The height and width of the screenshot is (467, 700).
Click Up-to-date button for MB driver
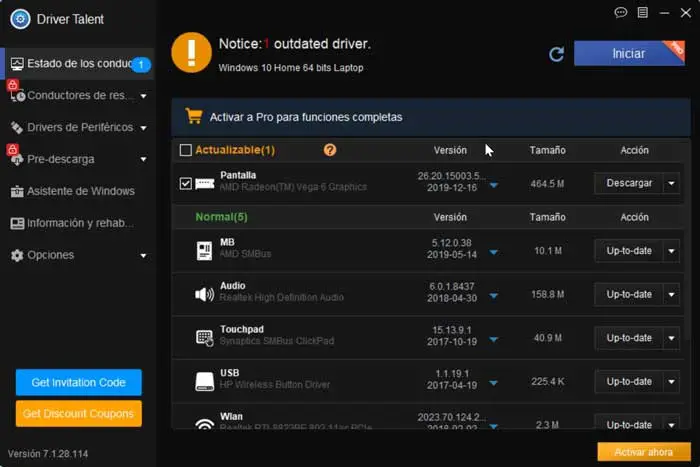point(629,251)
